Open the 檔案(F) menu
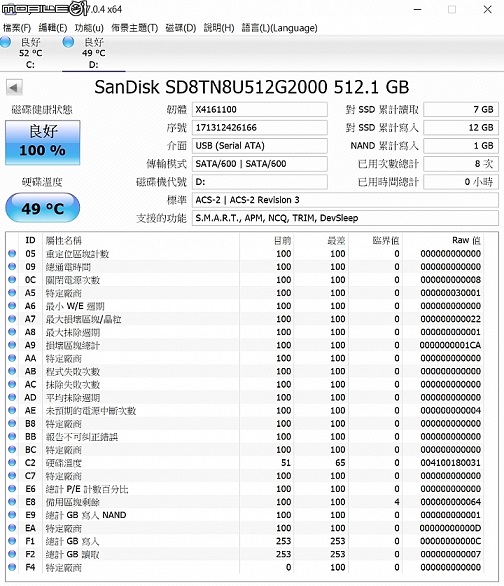Screen dimensions: 504x586 (x=17, y=28)
